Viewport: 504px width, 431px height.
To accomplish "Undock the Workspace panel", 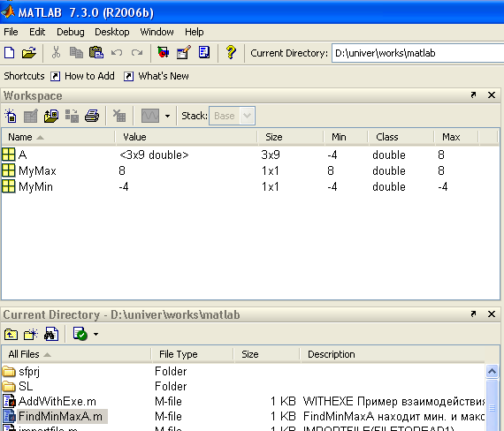I will tap(473, 95).
